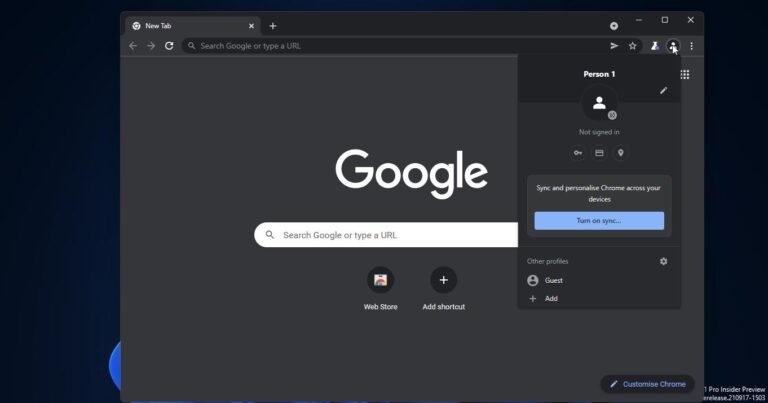This screenshot has height=403, width=768.
Task: Click the Turn on sync button
Action: point(599,220)
